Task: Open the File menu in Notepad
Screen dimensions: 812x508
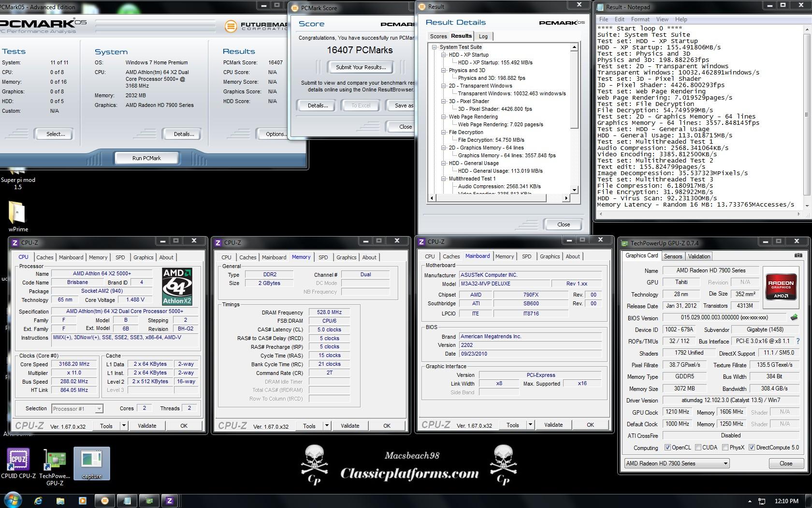Action: pyautogui.click(x=604, y=19)
